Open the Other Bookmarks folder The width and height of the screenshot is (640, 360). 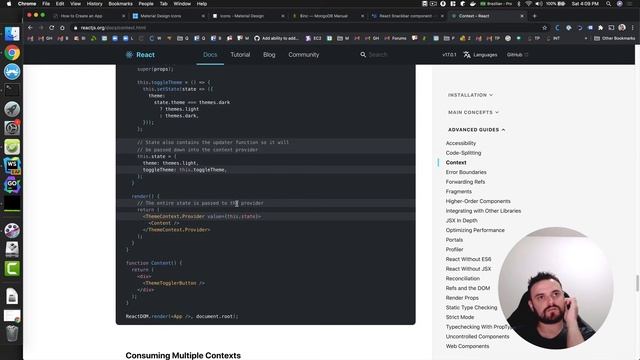614,38
